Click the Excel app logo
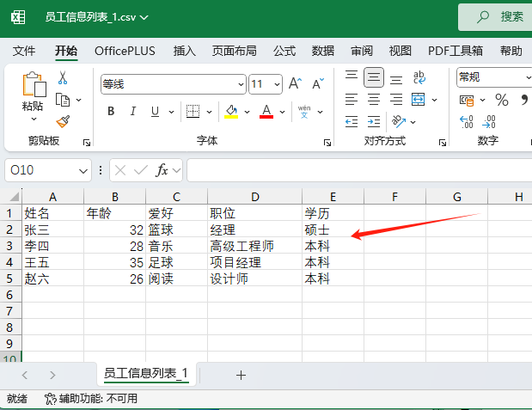Viewport: 532px width, 410px height. pyautogui.click(x=18, y=16)
